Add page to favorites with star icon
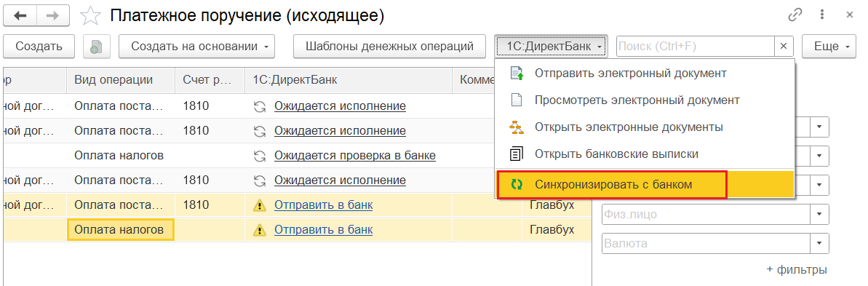Viewport: 868px width, 286px height. pyautogui.click(x=89, y=16)
